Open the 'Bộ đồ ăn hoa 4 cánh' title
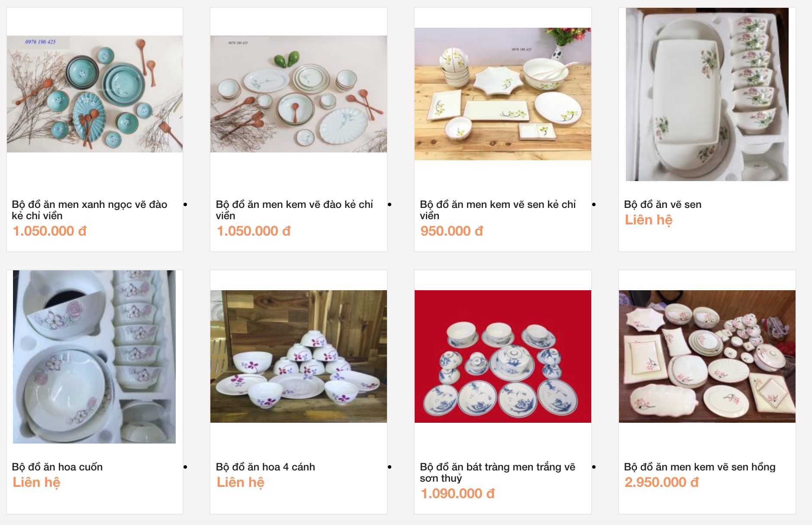The height and width of the screenshot is (525, 812). click(265, 467)
